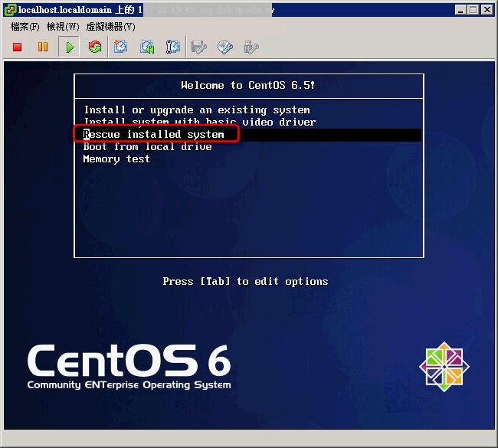Click the green Play power-on icon

click(x=69, y=47)
